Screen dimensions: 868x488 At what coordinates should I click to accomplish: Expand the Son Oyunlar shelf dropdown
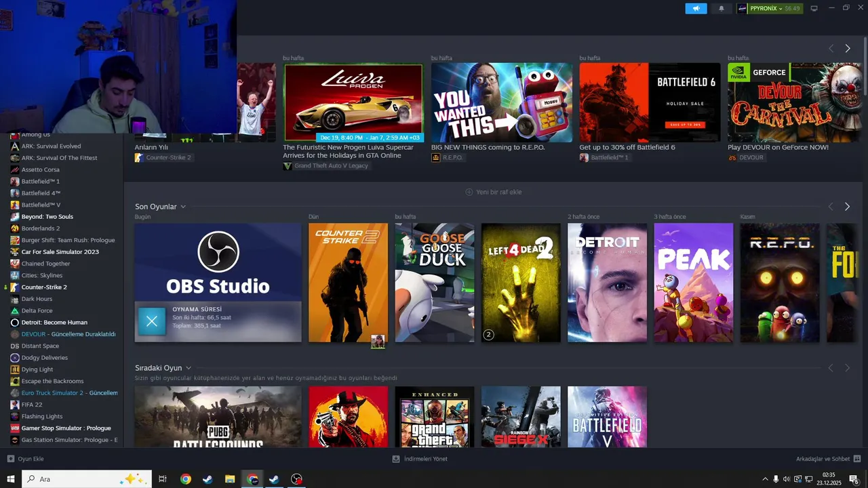point(183,207)
